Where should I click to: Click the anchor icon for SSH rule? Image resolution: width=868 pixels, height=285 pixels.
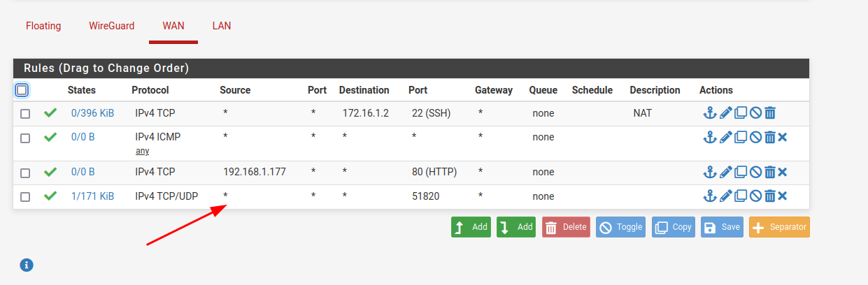point(709,113)
